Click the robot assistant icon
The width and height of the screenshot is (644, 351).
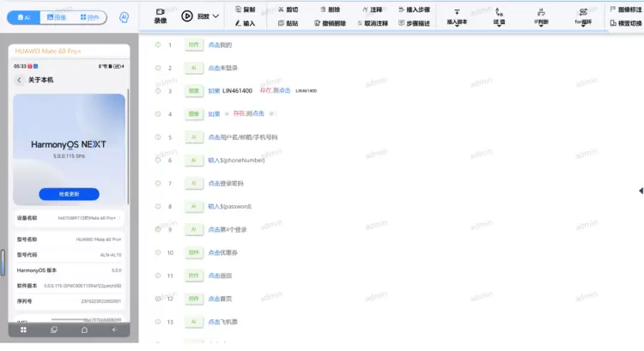coord(125,16)
